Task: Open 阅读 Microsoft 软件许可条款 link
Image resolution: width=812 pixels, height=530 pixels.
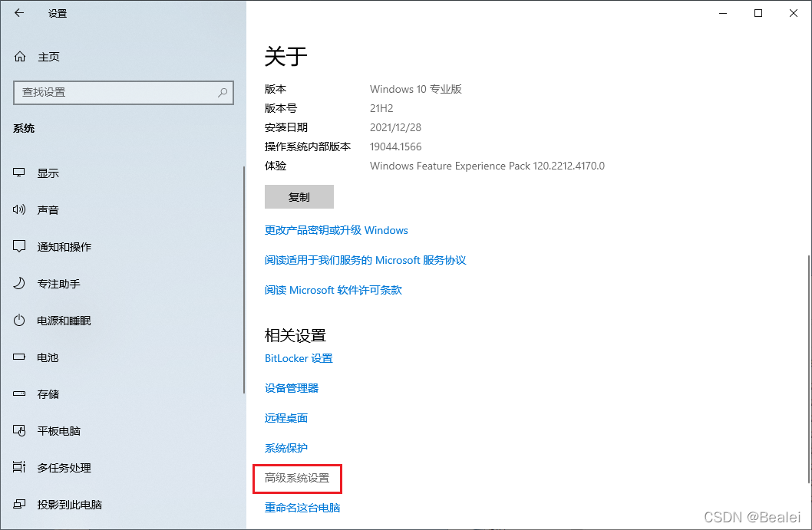Action: coord(333,291)
